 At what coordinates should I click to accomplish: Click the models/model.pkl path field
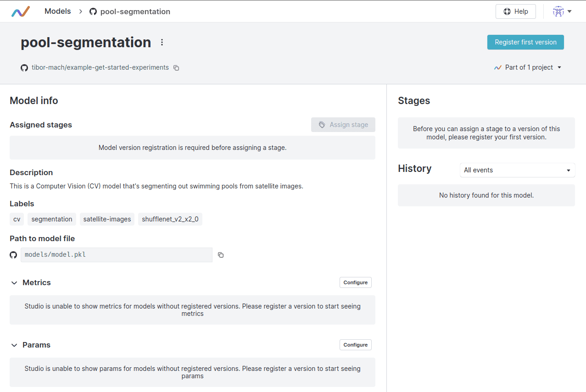116,255
